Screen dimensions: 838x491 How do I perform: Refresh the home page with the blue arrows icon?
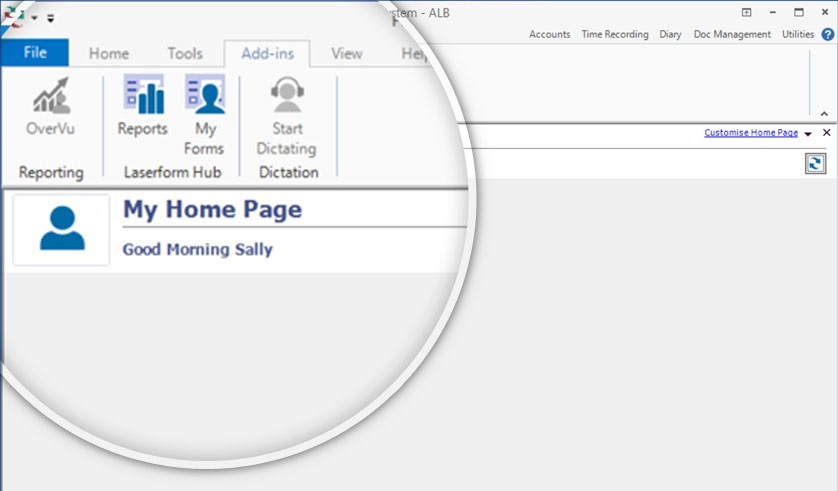[x=815, y=164]
